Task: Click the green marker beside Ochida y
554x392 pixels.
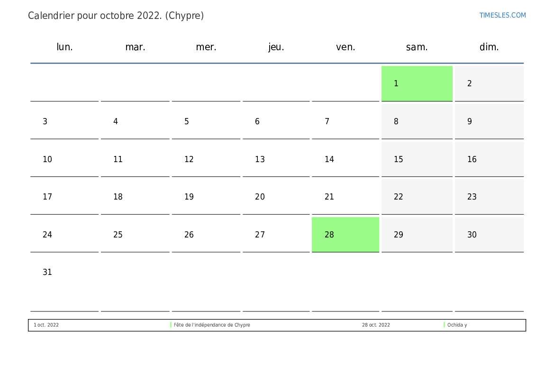Action: pos(444,325)
